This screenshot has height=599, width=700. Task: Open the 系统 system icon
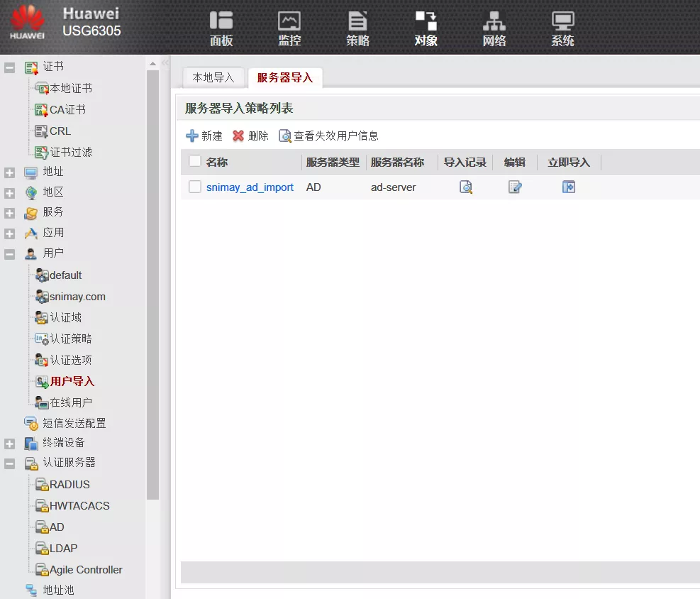coord(562,29)
